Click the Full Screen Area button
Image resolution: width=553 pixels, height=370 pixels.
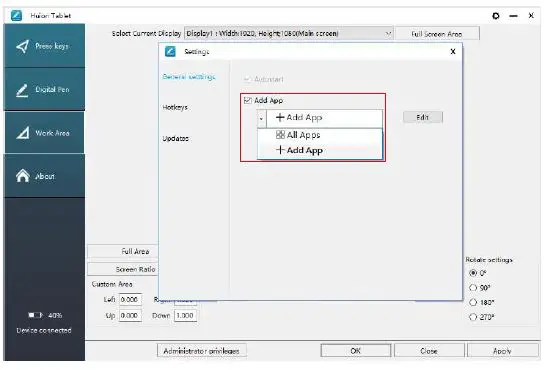click(437, 34)
